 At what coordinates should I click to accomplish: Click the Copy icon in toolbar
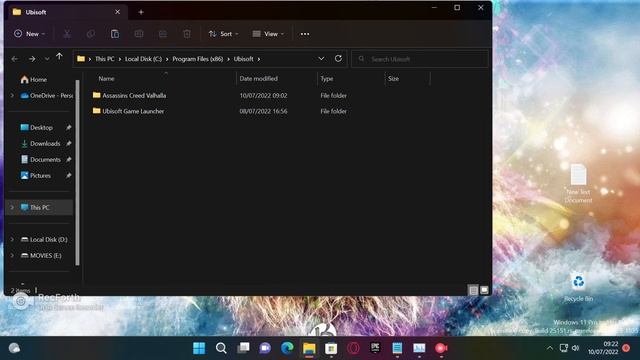[x=91, y=34]
